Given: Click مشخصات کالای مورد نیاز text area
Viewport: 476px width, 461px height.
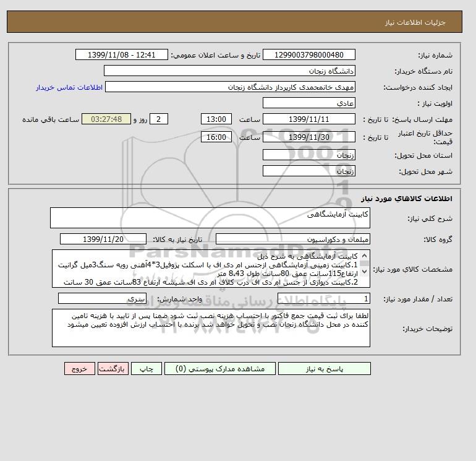Looking at the screenshot, I should coord(211,269).
